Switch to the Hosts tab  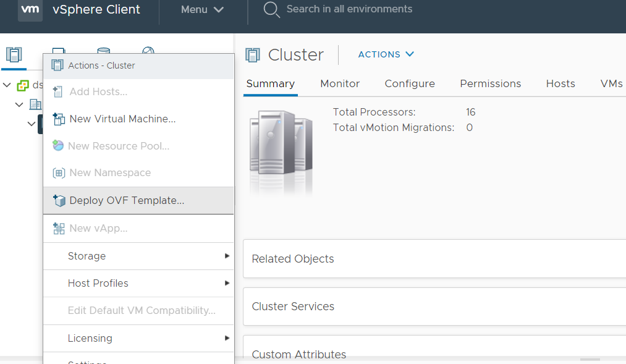(x=560, y=84)
